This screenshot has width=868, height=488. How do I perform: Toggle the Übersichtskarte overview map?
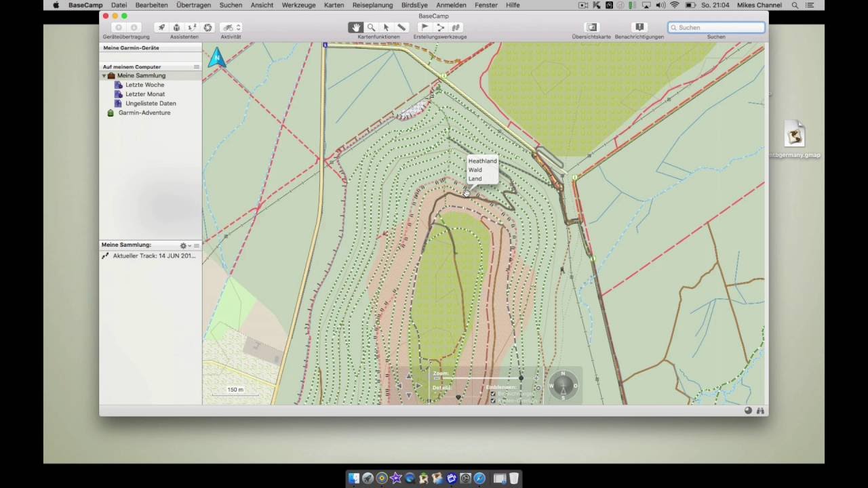591,27
